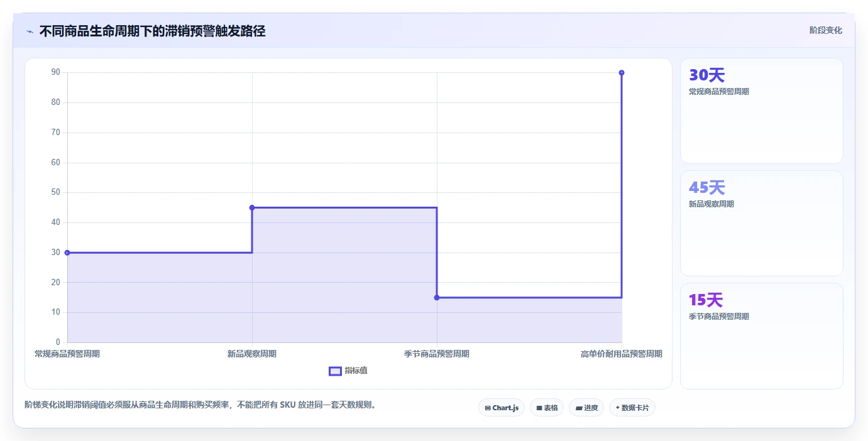Click the 指标值 legend label
The height and width of the screenshot is (441, 868).
356,371
